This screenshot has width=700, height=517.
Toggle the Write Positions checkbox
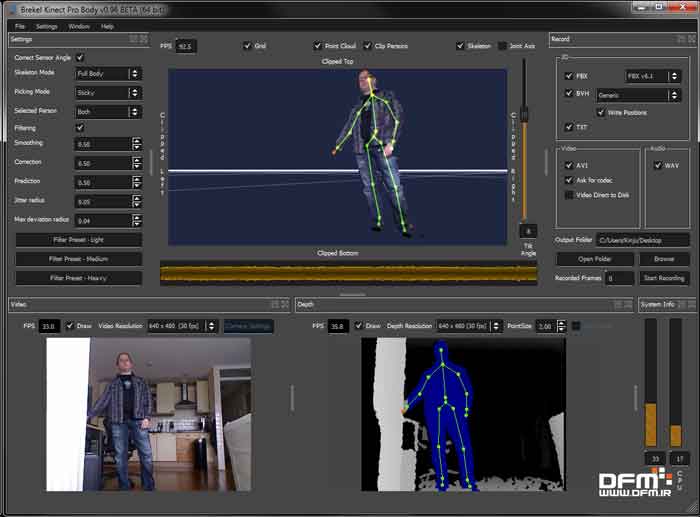click(x=601, y=112)
